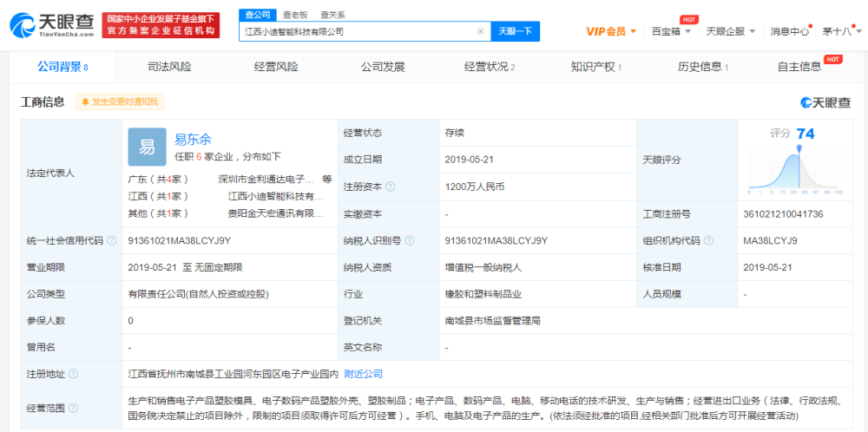Clear the search box with the X icon
Screen dimensions: 868x432
(x=480, y=31)
